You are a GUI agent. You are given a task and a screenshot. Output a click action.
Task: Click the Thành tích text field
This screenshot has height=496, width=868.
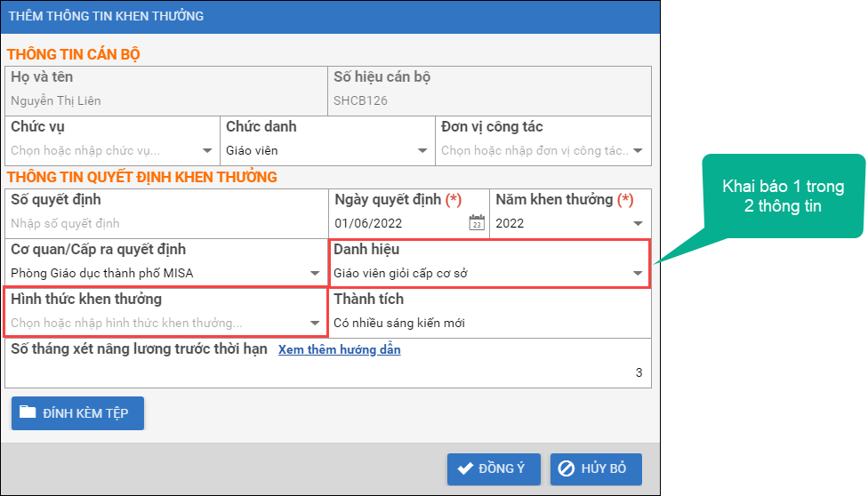489,324
